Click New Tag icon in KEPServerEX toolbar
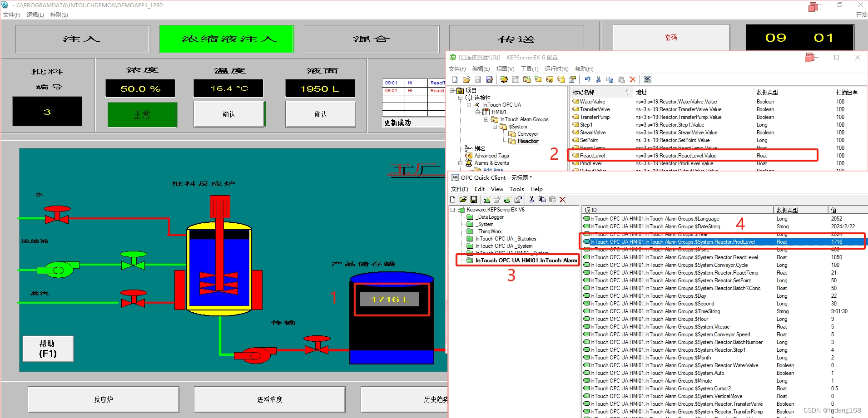868x418 pixels. (538, 79)
